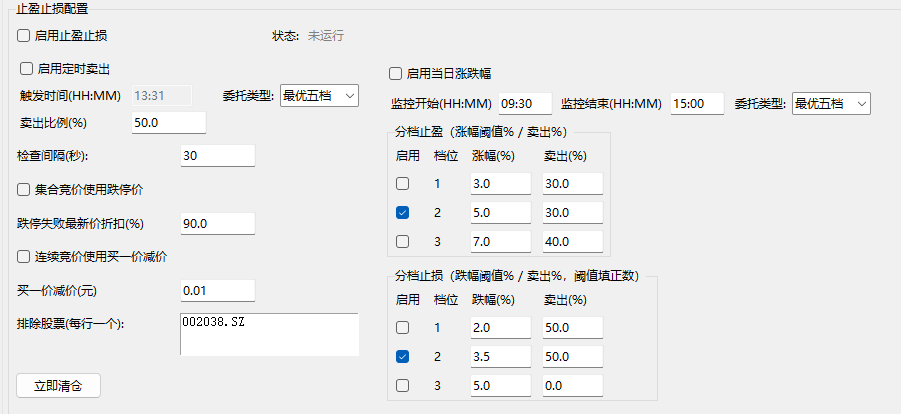Click stop-loss tier 3 卖出 field 0.0
Viewport: 901px width, 414px height.
(x=573, y=385)
